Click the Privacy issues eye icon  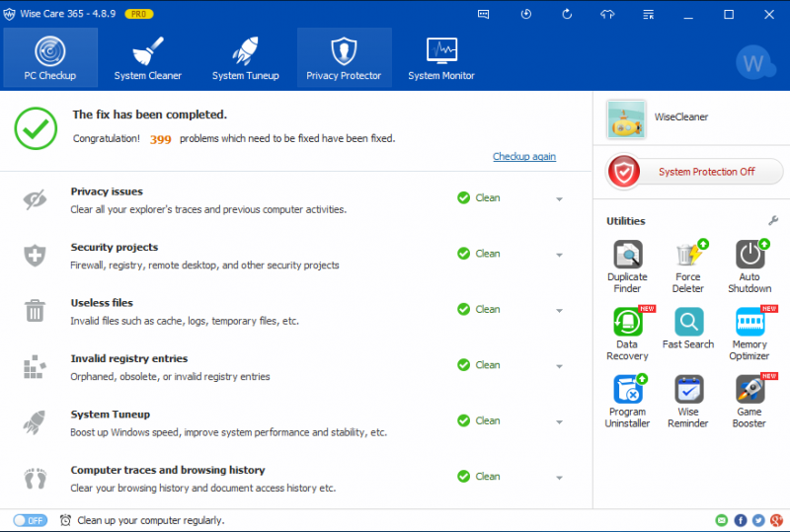[35, 200]
